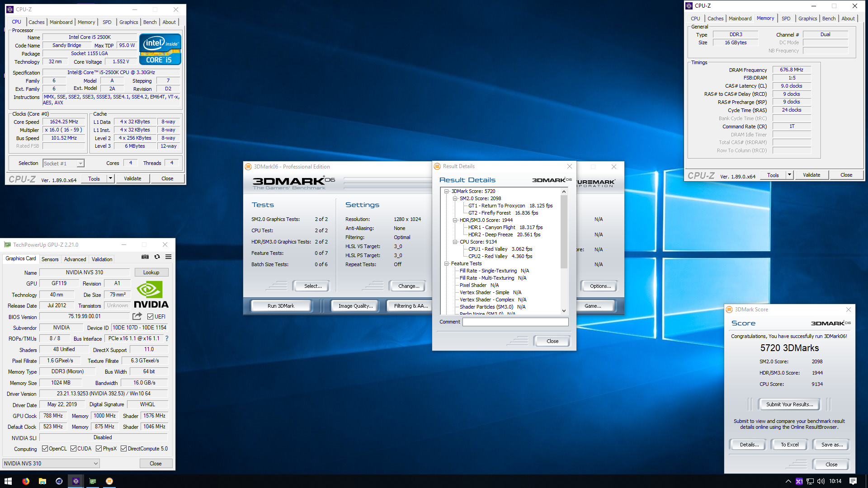Collapse the SM2.0 Score tree node
Image resolution: width=868 pixels, height=488 pixels.
pos(455,198)
